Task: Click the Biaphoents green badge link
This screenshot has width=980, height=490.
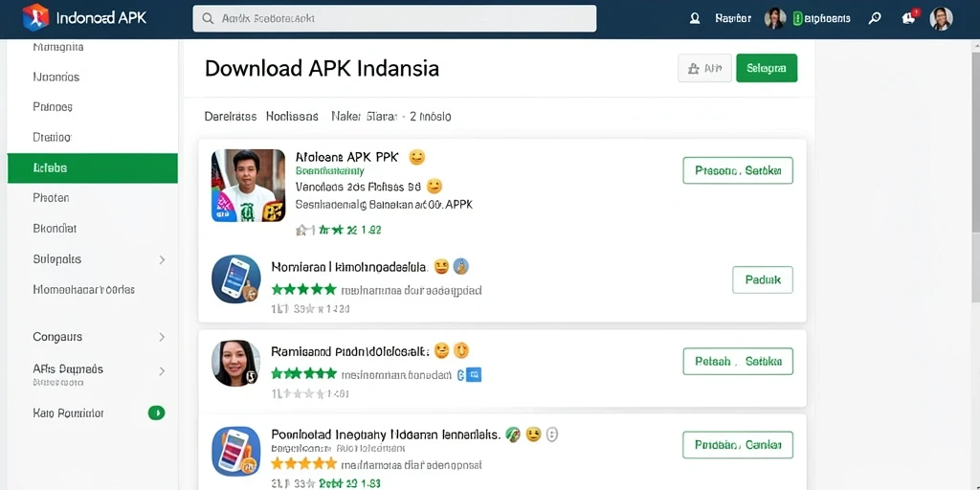Action: point(821,19)
